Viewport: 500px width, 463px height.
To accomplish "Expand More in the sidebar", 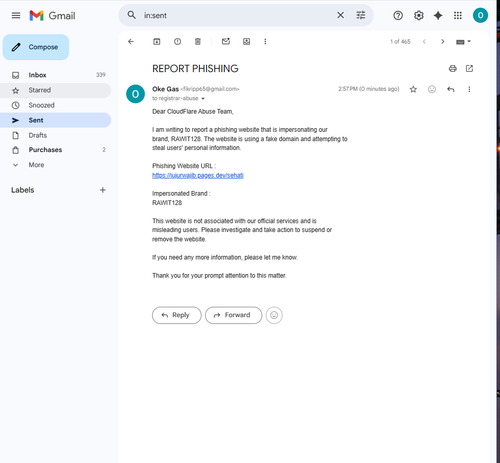I will (55, 165).
